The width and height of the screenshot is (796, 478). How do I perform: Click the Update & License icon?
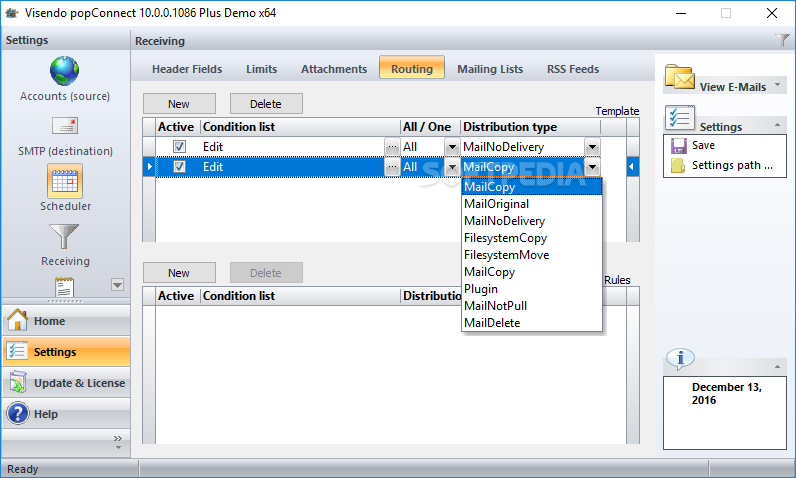(x=18, y=383)
